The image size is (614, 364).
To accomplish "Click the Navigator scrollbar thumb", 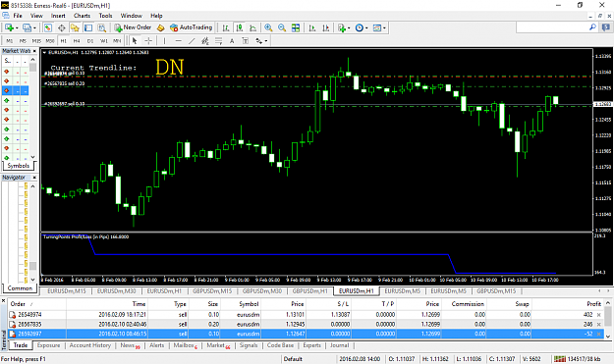I will (32, 266).
